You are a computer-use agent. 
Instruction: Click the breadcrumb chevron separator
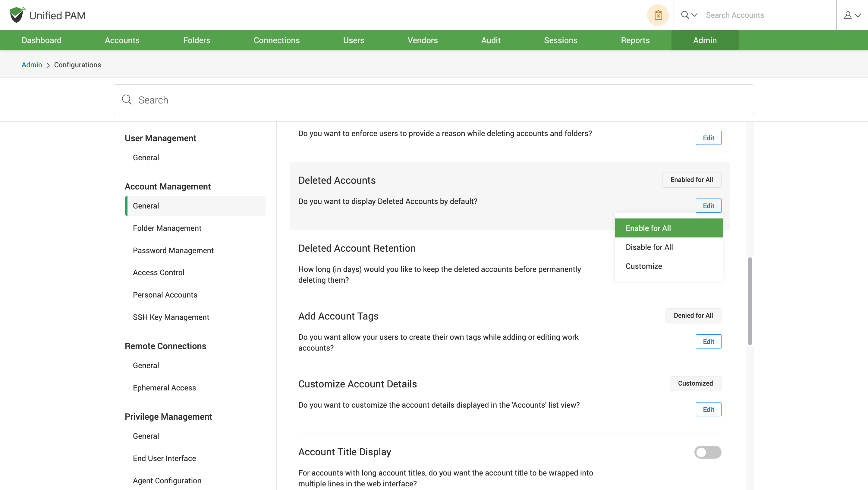[48, 65]
